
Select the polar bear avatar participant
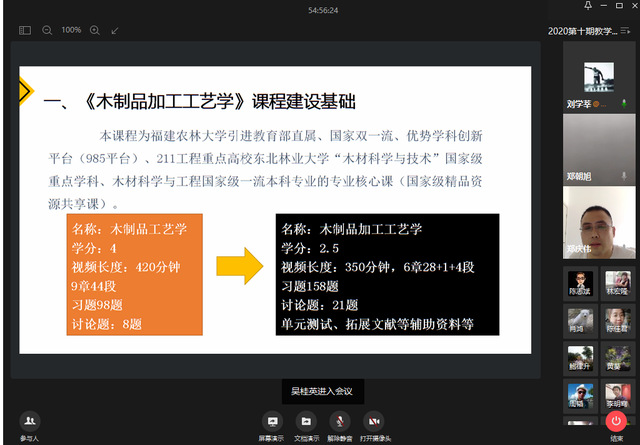[x=580, y=321]
